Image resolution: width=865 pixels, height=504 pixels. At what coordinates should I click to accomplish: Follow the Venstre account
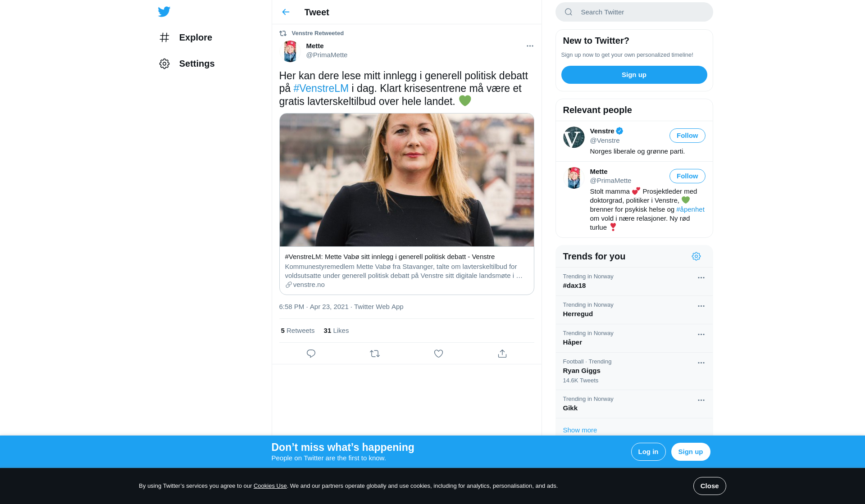[x=687, y=136]
